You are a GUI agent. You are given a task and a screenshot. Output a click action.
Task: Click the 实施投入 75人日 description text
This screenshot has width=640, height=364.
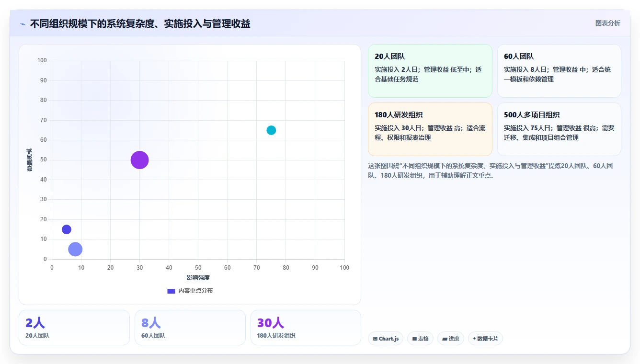(559, 133)
